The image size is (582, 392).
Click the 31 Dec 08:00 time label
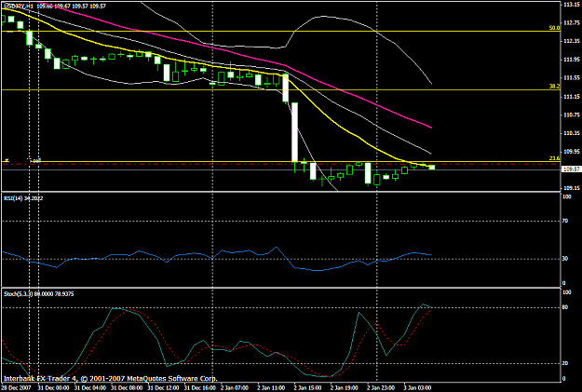point(127,388)
